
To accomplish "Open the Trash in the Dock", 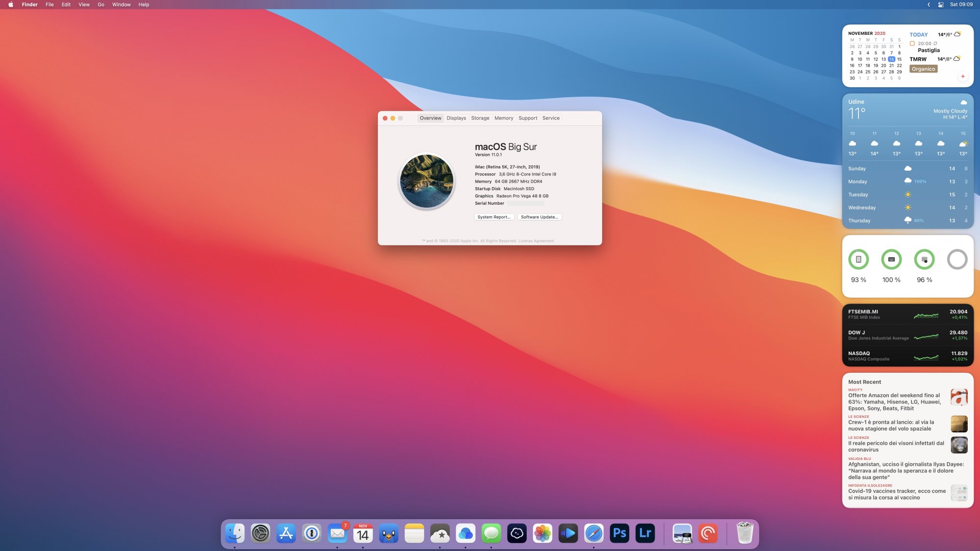I will [x=745, y=533].
